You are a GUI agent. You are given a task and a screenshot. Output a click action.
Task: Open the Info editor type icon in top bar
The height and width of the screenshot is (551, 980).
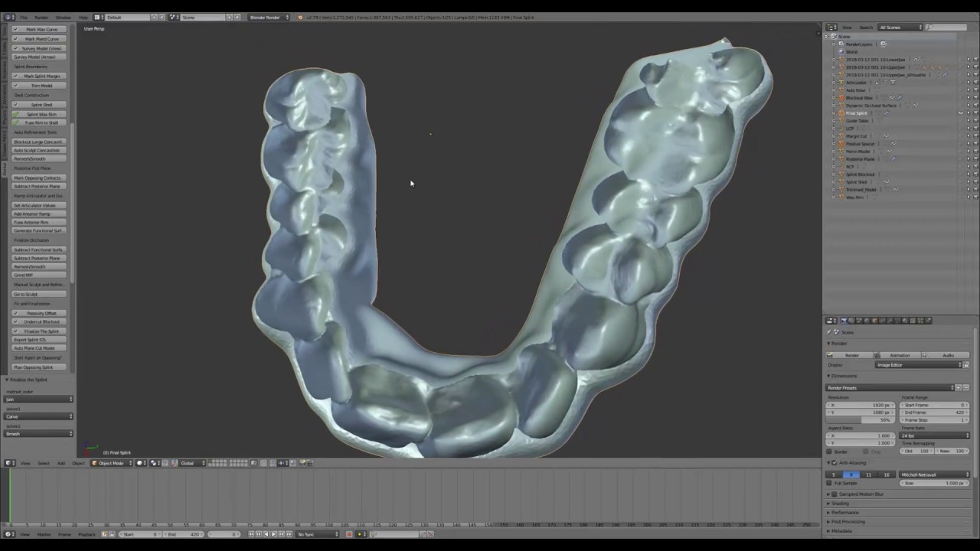[x=8, y=17]
